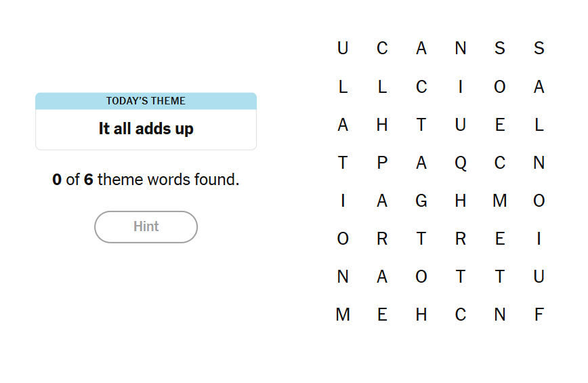Pick the R between T and E

point(461,239)
